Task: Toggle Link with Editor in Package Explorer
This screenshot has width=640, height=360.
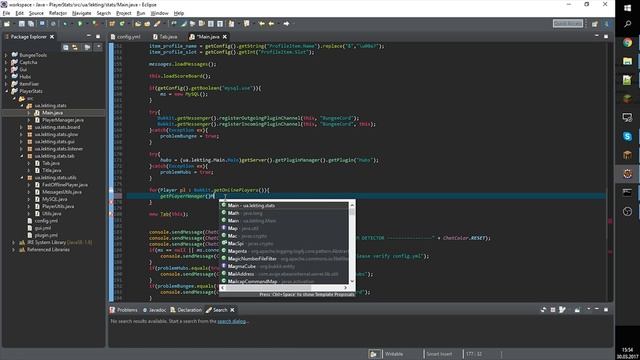Action: 75,47
